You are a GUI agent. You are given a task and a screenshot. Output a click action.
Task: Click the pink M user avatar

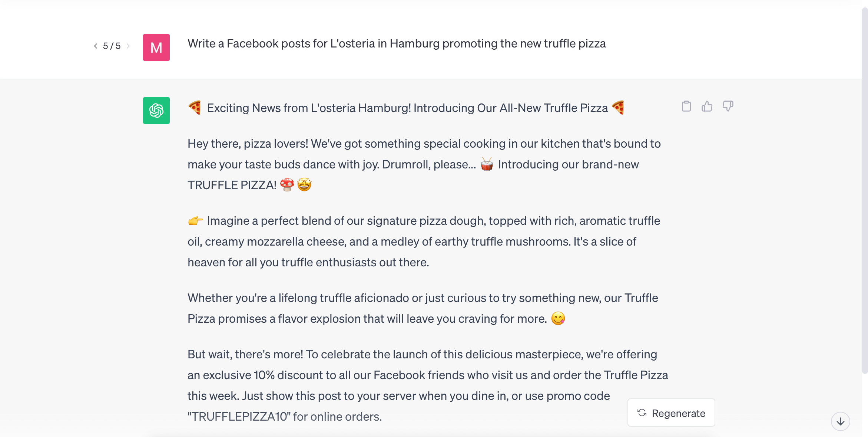tap(156, 47)
